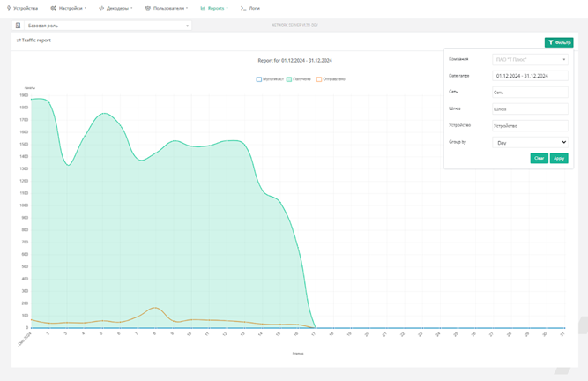Click the terminal prompt icon for Логи

tap(243, 8)
